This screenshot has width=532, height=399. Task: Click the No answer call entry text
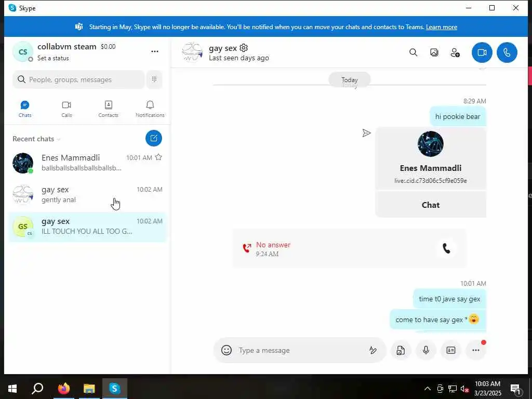click(x=273, y=245)
